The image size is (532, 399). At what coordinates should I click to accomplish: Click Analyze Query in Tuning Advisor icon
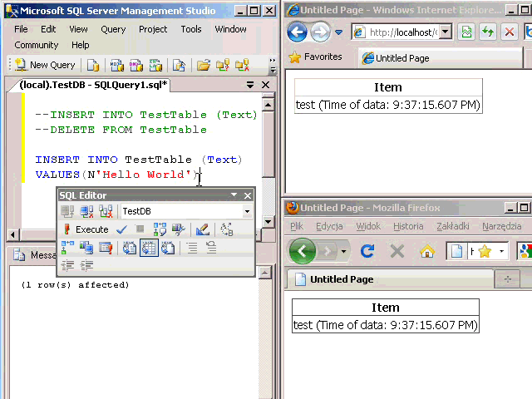pos(178,229)
